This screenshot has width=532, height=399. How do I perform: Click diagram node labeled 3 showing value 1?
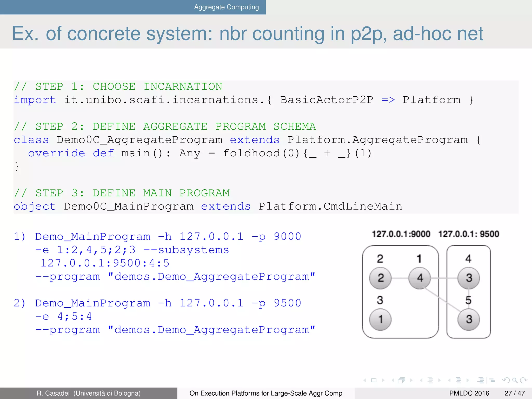[380, 319]
